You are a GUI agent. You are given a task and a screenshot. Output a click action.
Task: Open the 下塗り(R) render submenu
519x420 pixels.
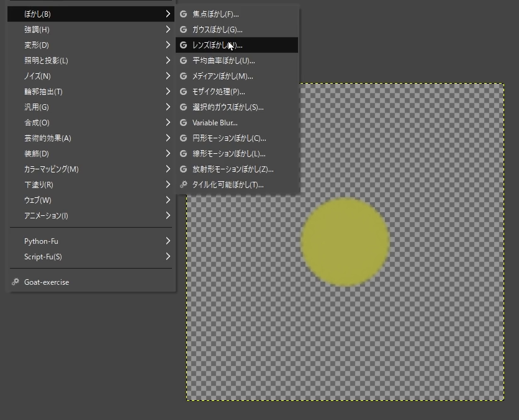pyautogui.click(x=91, y=184)
